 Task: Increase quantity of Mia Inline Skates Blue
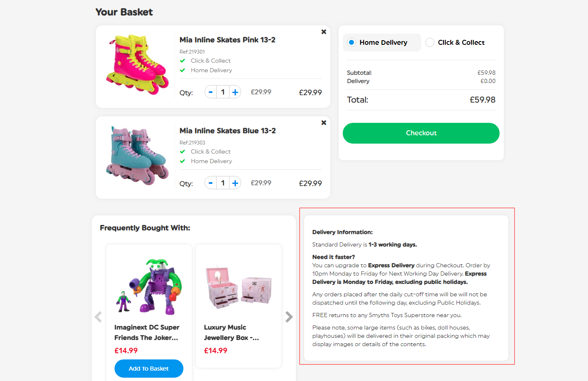[x=234, y=183]
